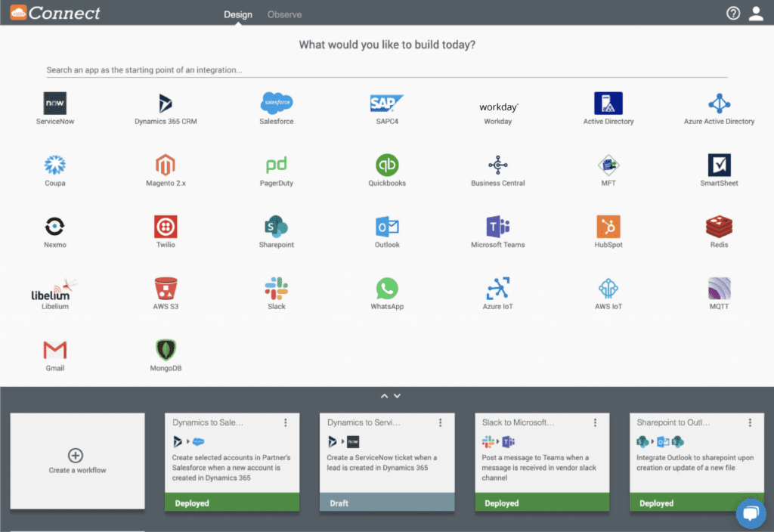
Task: Open the chat support bubble
Action: click(x=751, y=514)
